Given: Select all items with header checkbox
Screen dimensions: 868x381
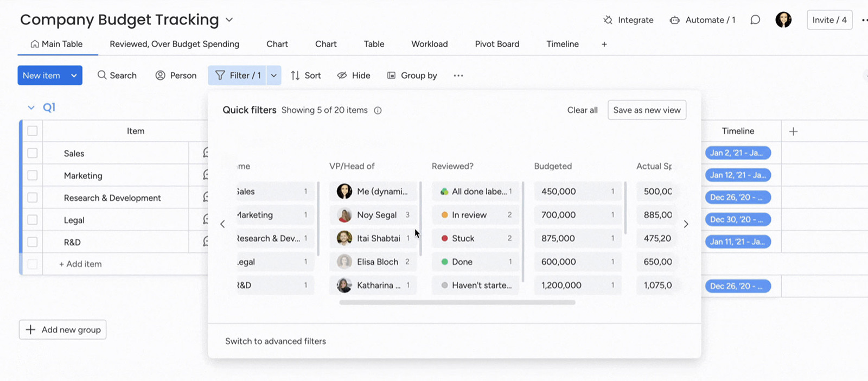Looking at the screenshot, I should (x=33, y=131).
